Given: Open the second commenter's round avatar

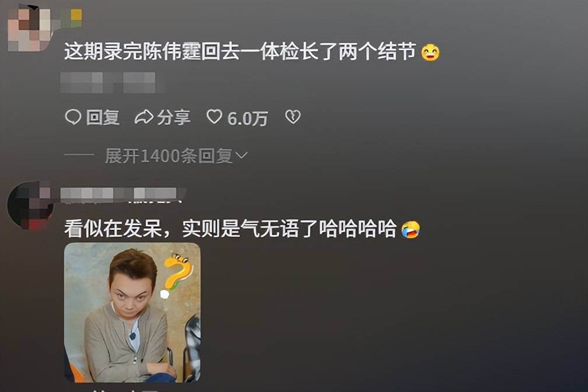Looking at the screenshot, I should point(30,205).
